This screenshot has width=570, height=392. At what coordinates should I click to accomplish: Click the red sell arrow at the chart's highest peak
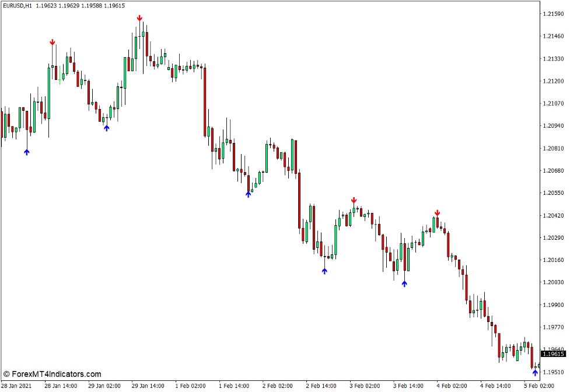(x=139, y=19)
